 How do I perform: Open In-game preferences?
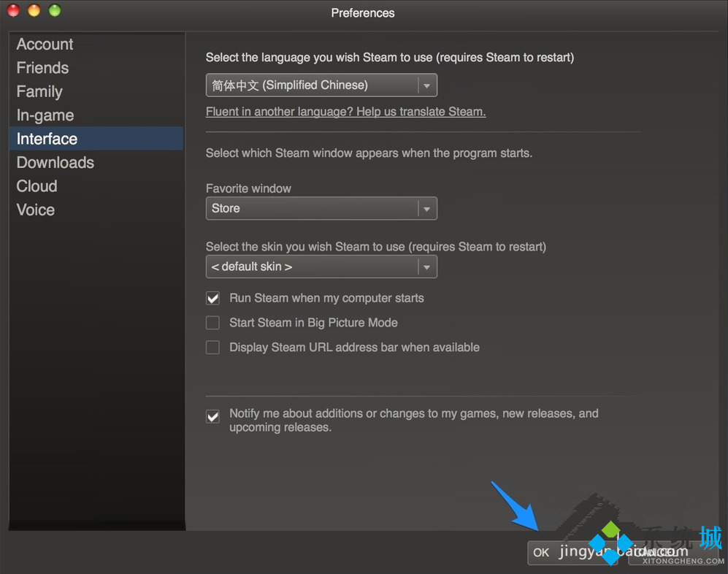(96, 115)
